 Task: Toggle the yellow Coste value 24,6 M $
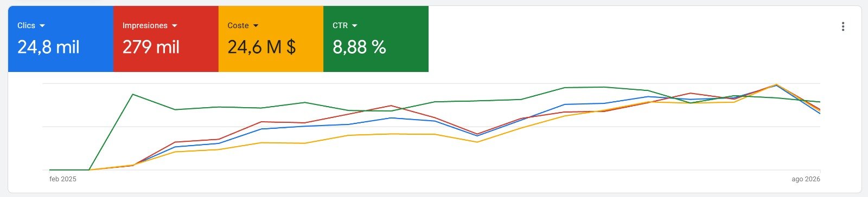click(261, 48)
